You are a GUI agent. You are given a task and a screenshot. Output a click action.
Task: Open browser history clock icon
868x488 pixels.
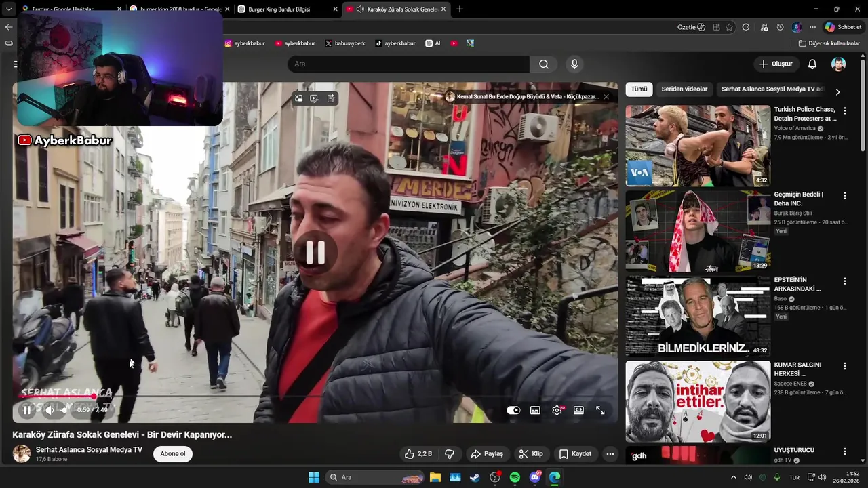[x=781, y=27]
